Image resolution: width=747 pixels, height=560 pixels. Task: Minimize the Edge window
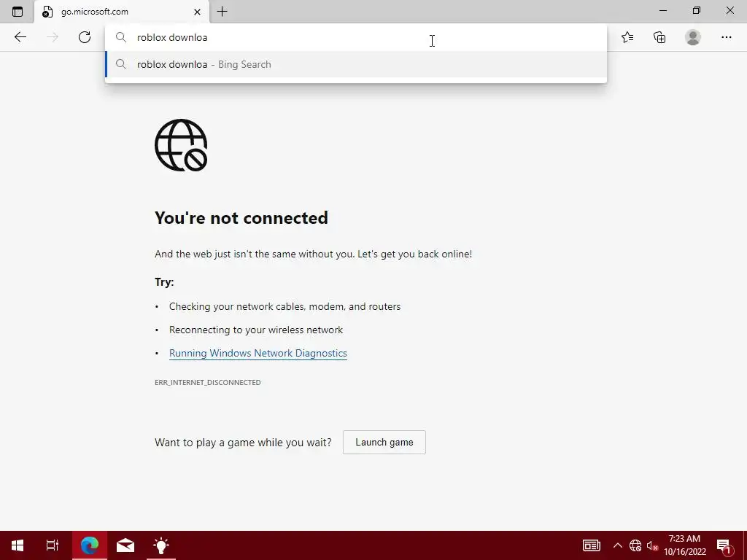point(663,11)
